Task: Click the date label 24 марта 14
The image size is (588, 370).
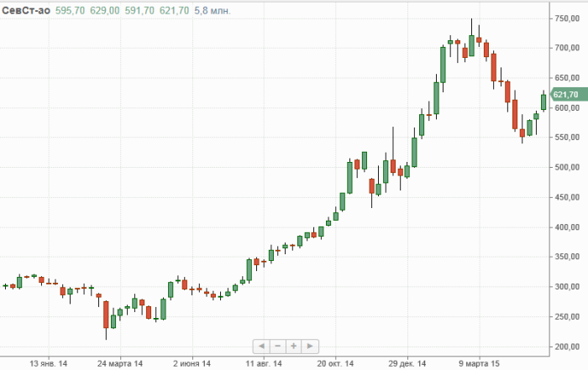Action: coord(120,363)
